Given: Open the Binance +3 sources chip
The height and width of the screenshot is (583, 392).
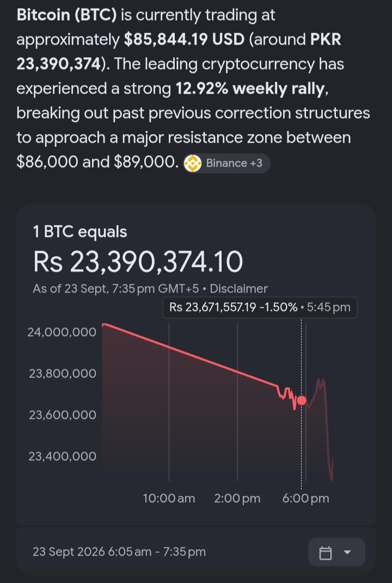Looking at the screenshot, I should (226, 163).
